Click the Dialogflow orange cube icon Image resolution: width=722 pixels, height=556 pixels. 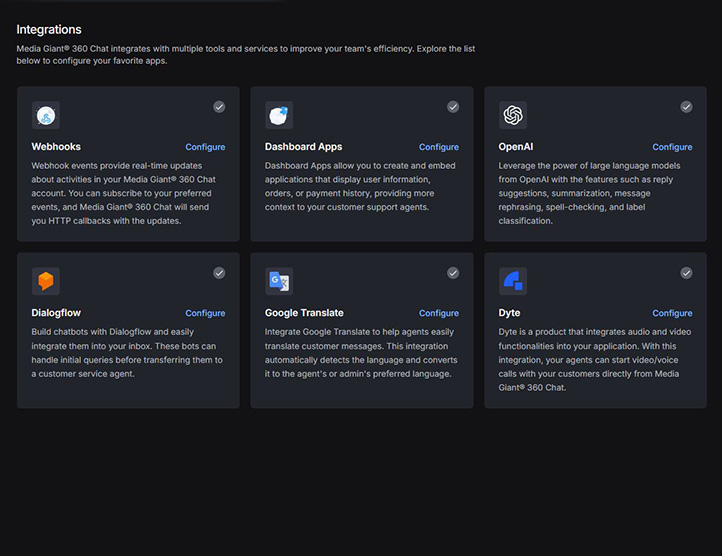(45, 281)
